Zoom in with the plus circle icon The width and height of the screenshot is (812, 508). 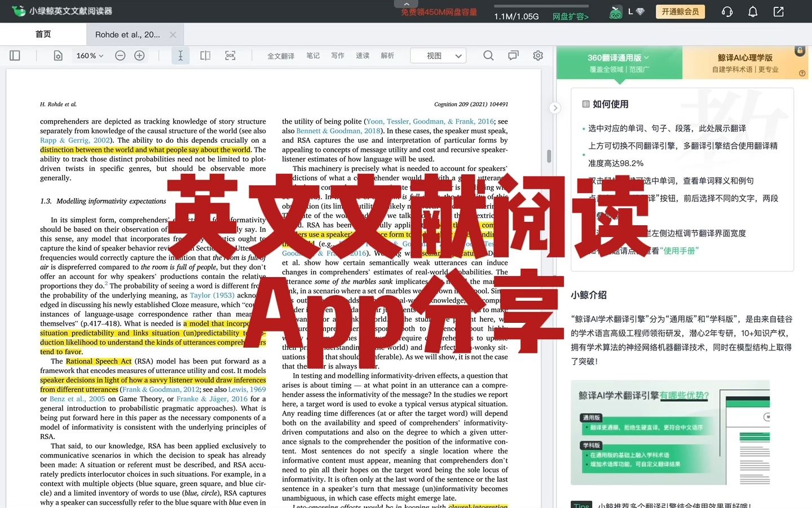click(139, 55)
